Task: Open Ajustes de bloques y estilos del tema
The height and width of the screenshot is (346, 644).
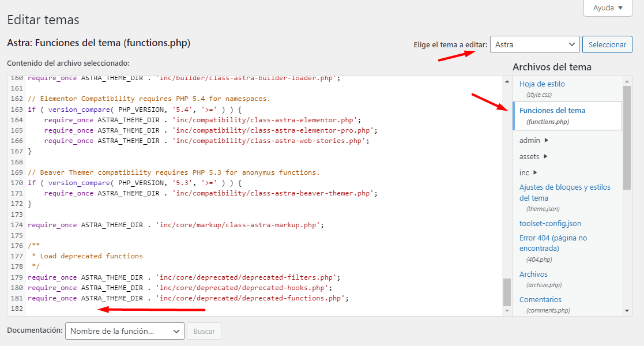Action: coord(565,192)
